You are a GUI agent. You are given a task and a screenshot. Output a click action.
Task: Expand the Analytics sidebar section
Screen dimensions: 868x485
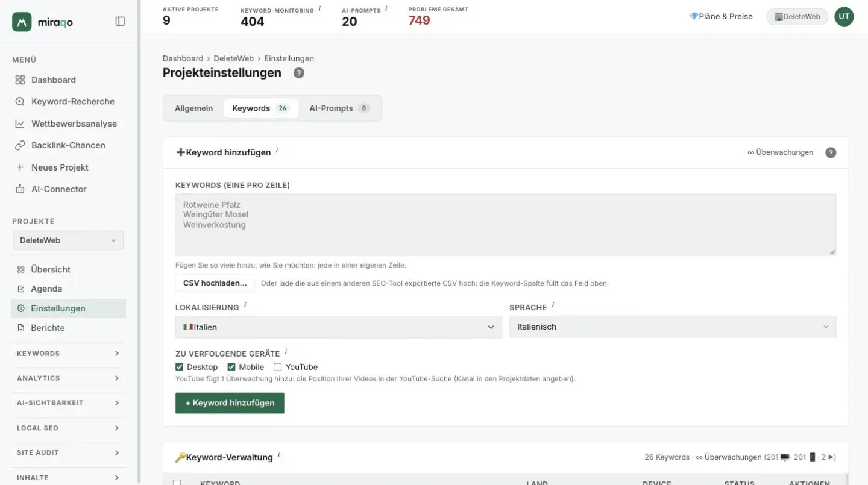68,378
